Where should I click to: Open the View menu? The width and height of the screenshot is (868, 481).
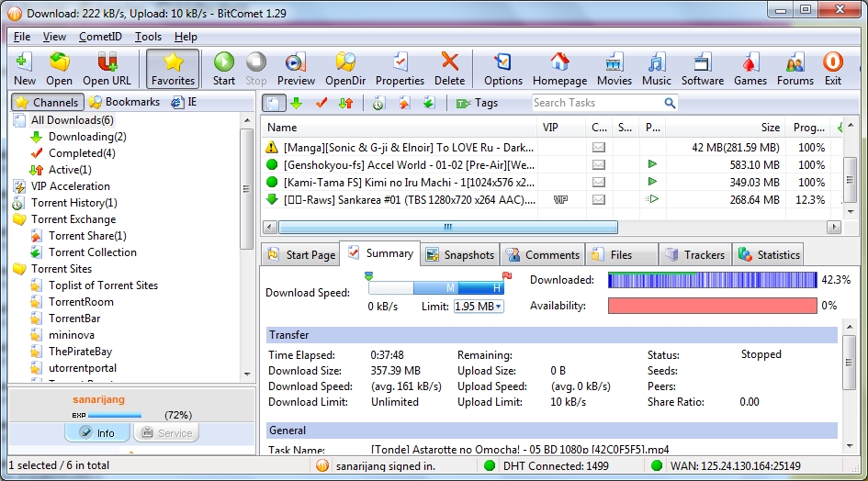(x=54, y=37)
